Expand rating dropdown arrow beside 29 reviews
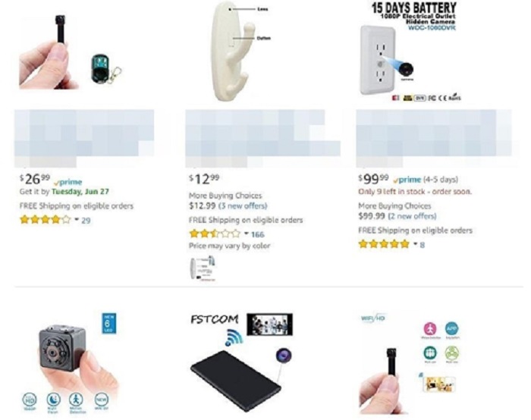The height and width of the screenshot is (420, 531). (x=77, y=220)
